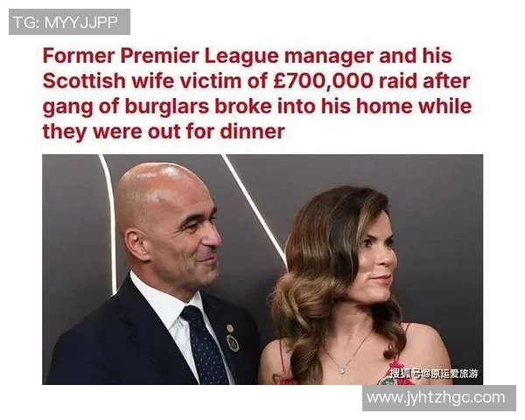
Task: Select the words 'Premier League' in the headline
Action: pos(199,56)
